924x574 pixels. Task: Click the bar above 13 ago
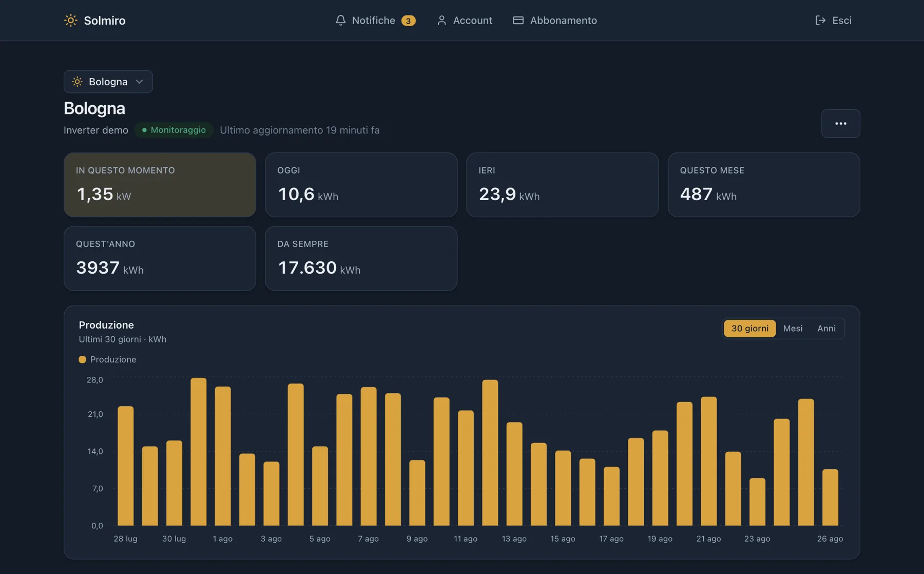(514, 474)
